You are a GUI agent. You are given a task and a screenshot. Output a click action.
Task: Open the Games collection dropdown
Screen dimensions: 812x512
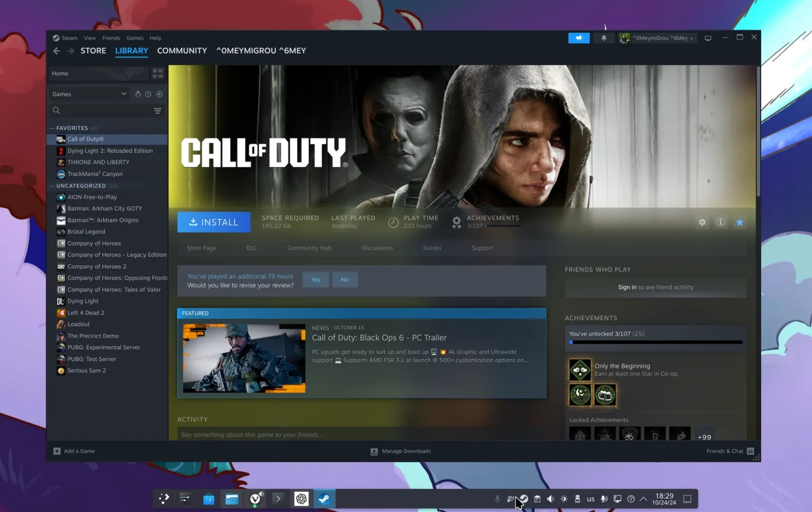[x=89, y=94]
